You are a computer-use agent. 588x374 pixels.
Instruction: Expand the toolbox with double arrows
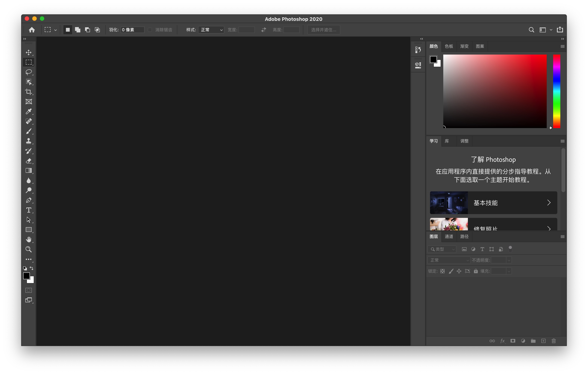tap(25, 39)
